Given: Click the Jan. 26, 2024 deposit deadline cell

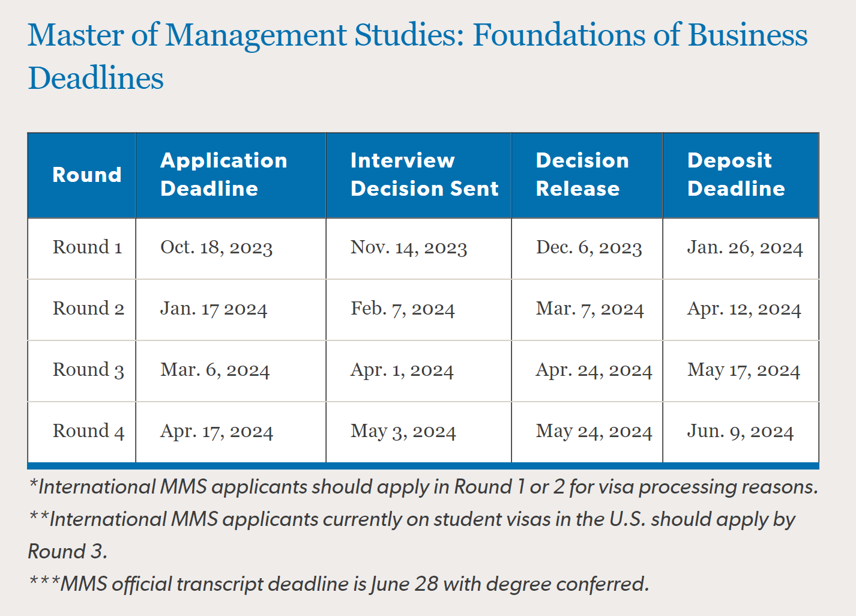Looking at the screenshot, I should [x=744, y=247].
